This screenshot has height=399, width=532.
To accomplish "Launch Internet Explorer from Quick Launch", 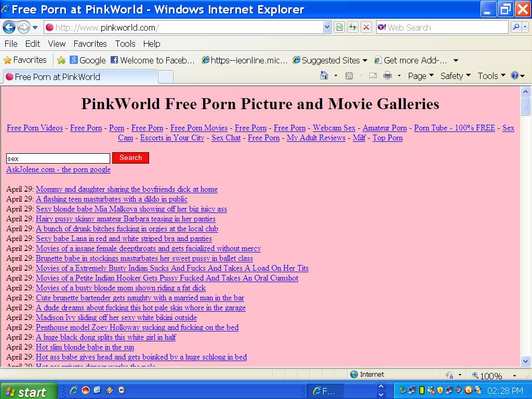I will 74,390.
